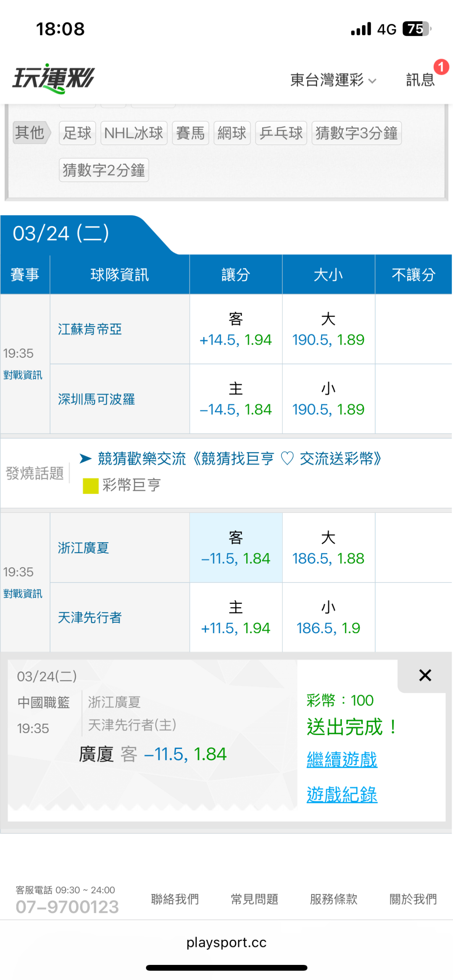The width and height of the screenshot is (453, 980).
Task: Open the 天津先行者 team page
Action: (90, 617)
